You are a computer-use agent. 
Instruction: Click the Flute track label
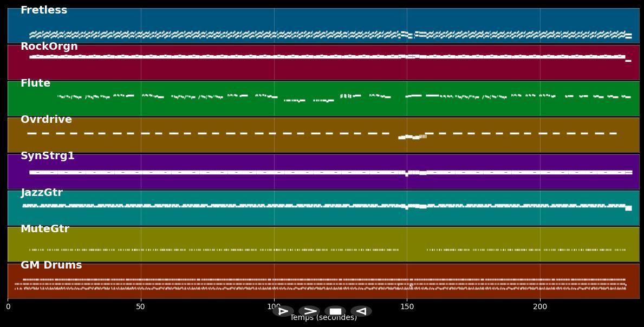[35, 83]
